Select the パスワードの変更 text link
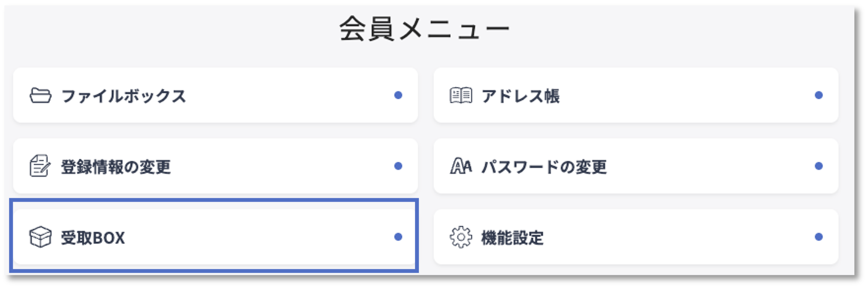Viewport: 868px width, 288px height. coord(544,167)
